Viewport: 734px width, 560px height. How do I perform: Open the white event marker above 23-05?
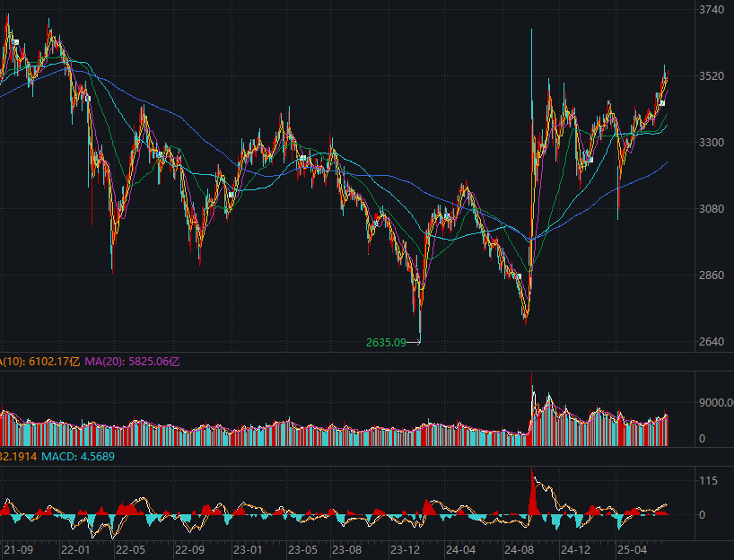pyautogui.click(x=304, y=158)
